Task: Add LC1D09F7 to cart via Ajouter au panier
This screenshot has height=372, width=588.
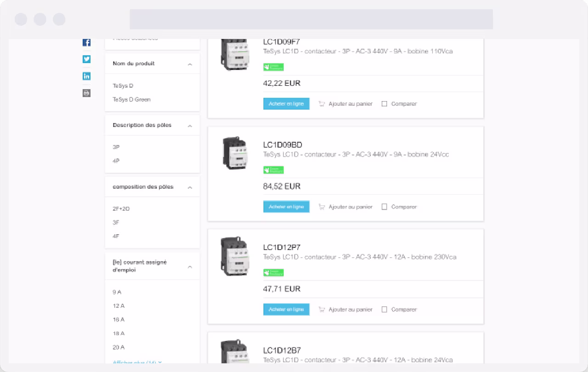Action: [x=351, y=104]
